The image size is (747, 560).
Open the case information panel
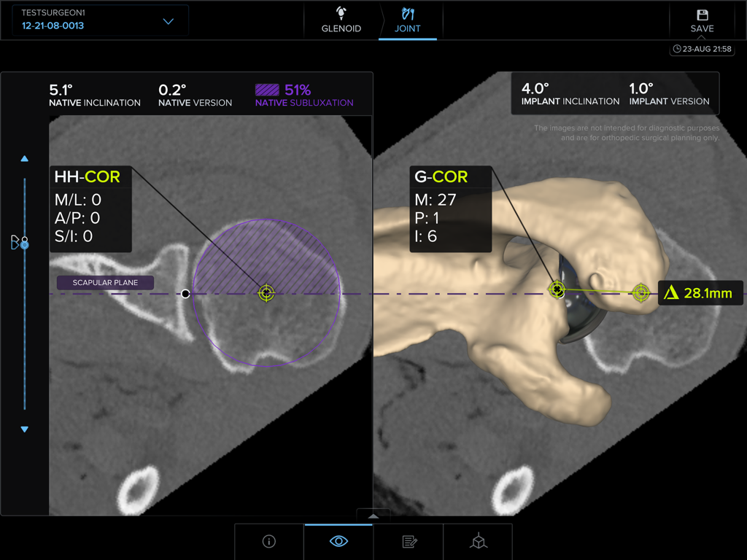pos(268,541)
